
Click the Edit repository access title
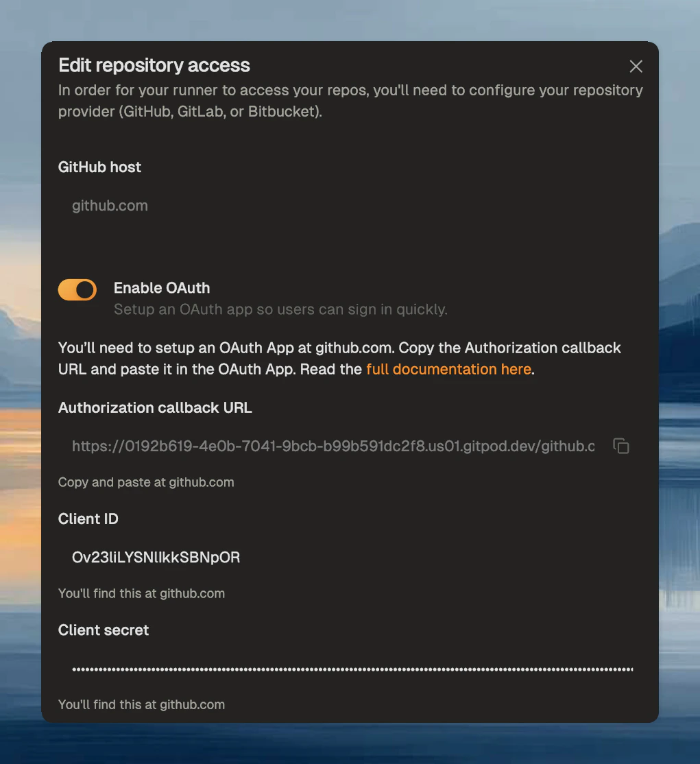click(x=154, y=65)
